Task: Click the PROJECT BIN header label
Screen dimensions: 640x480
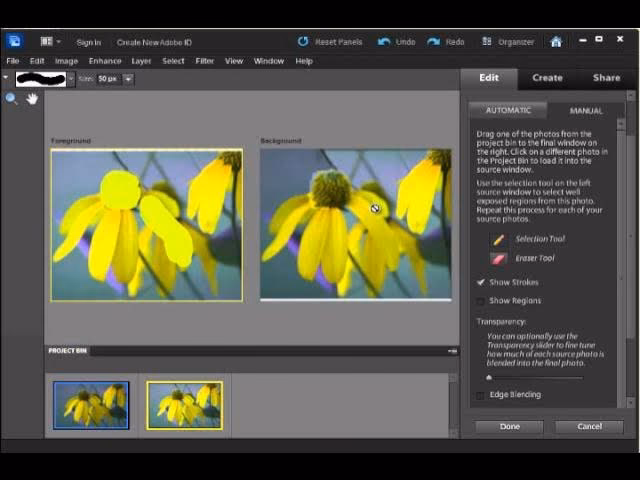Action: click(67, 351)
